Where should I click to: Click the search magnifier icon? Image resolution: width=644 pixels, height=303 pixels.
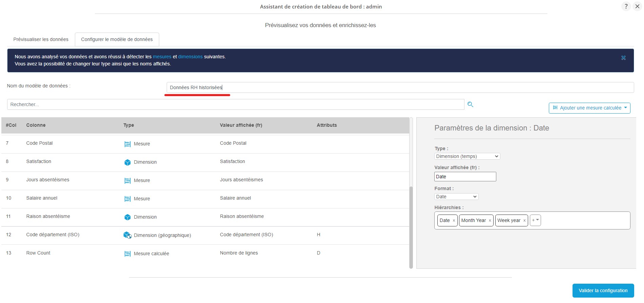pyautogui.click(x=470, y=104)
